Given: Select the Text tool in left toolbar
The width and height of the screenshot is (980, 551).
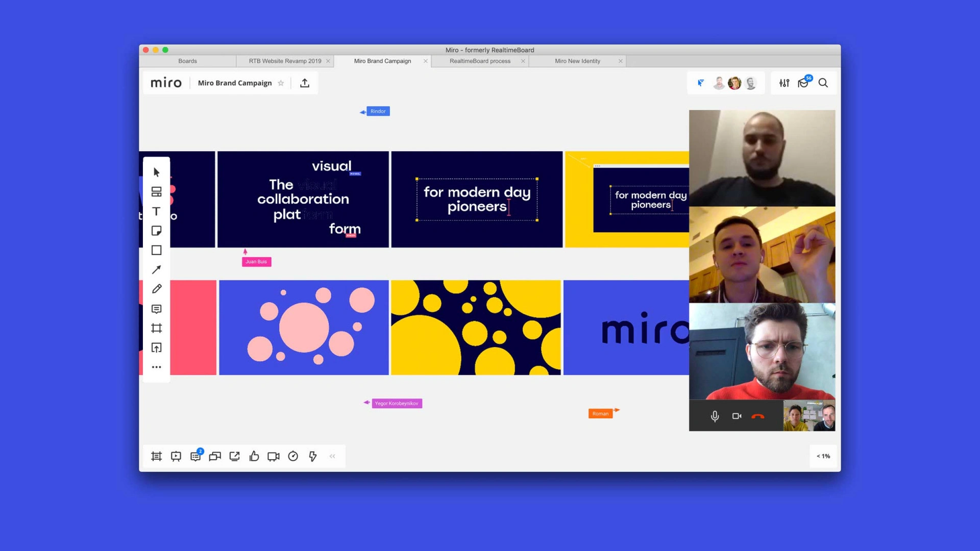Looking at the screenshot, I should click(156, 211).
